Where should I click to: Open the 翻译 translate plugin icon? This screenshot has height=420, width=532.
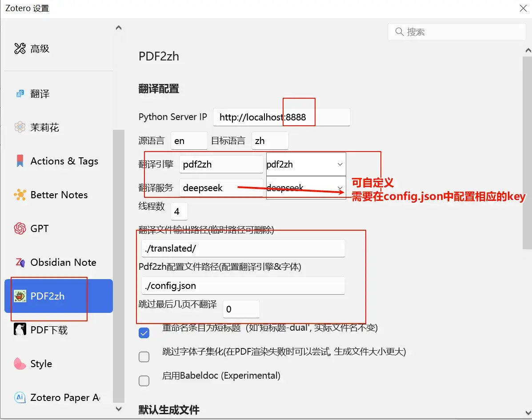(x=20, y=94)
